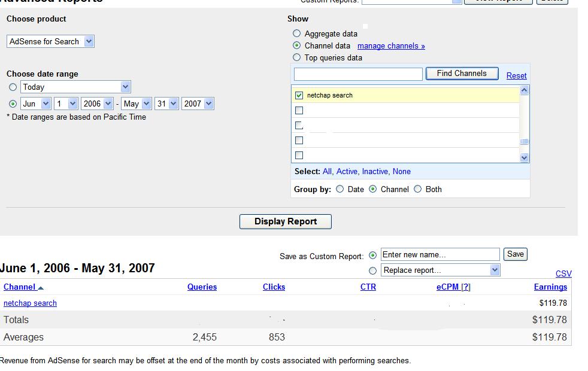Screen dimensions: 588x371
Task: Select the Channel data radio option
Action: pos(296,45)
